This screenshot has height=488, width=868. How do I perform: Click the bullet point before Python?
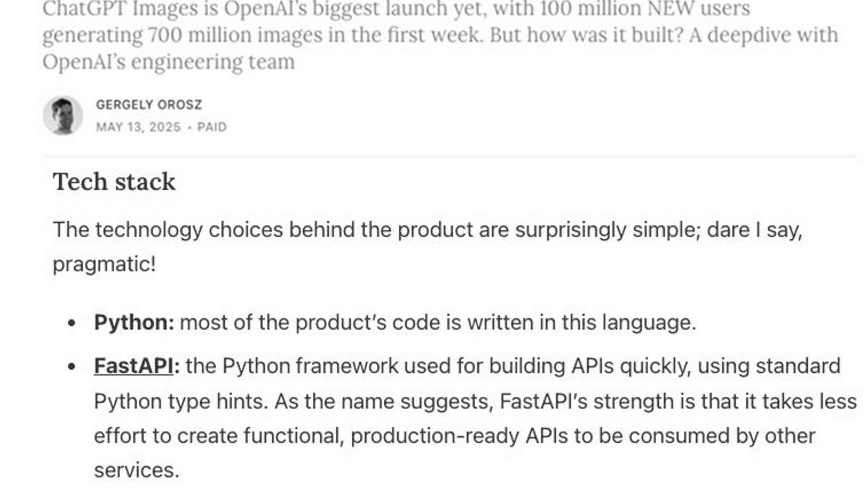71,323
